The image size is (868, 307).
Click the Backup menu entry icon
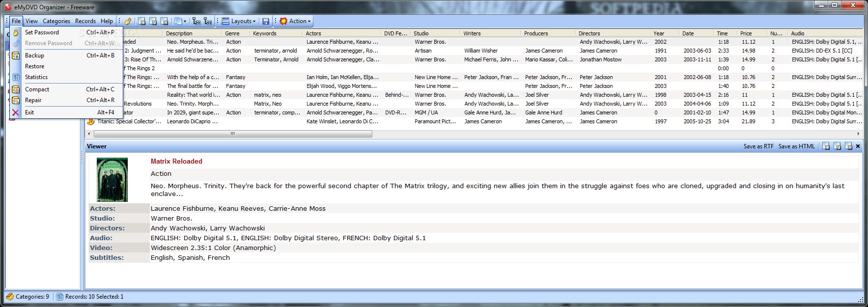[16, 56]
